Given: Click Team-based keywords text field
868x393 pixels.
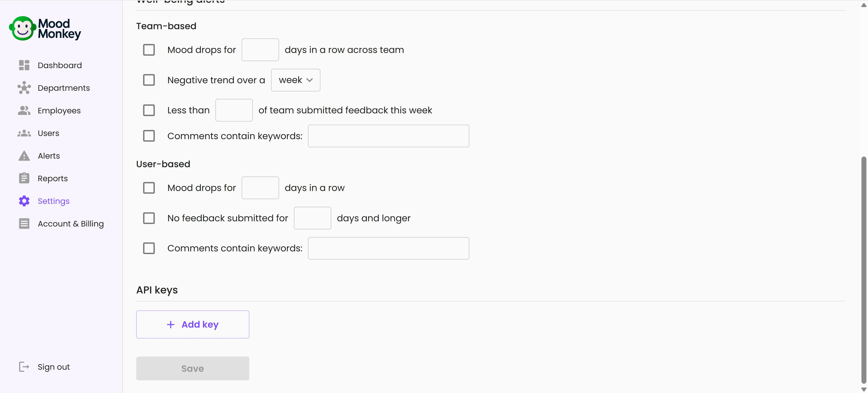Looking at the screenshot, I should (x=389, y=136).
